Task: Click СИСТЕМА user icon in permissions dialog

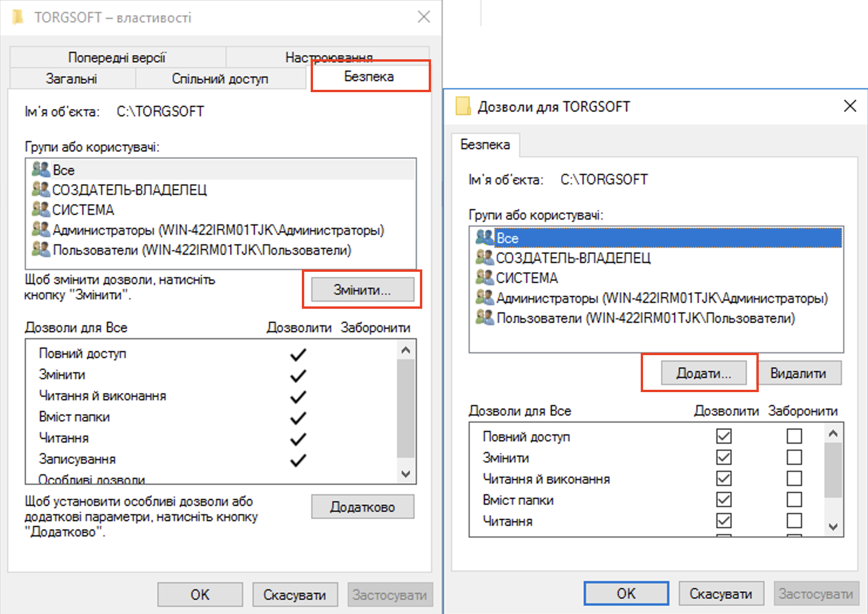Action: click(x=485, y=277)
